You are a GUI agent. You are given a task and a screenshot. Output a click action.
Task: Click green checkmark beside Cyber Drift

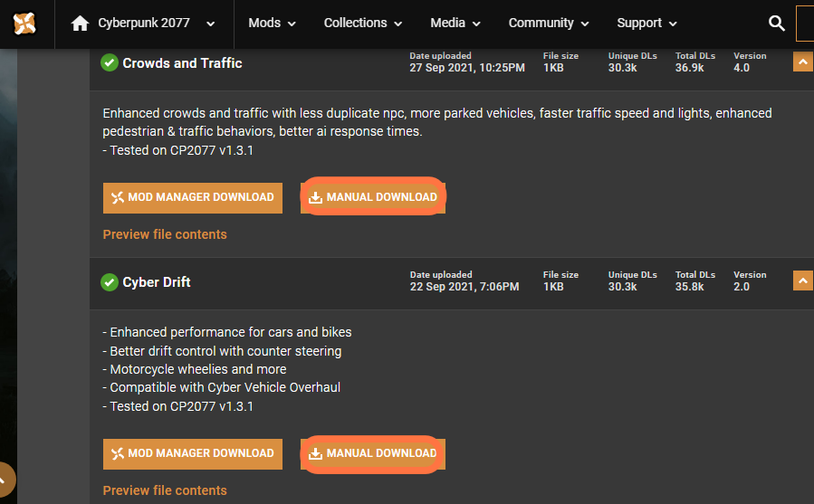coord(109,282)
